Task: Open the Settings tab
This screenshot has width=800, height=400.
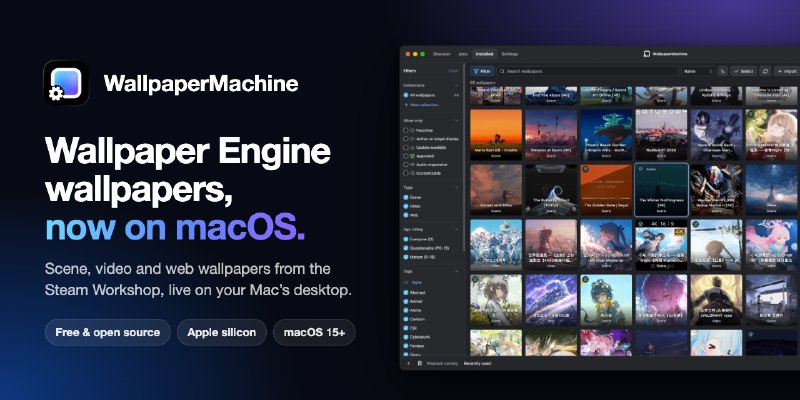Action: pyautogui.click(x=509, y=54)
